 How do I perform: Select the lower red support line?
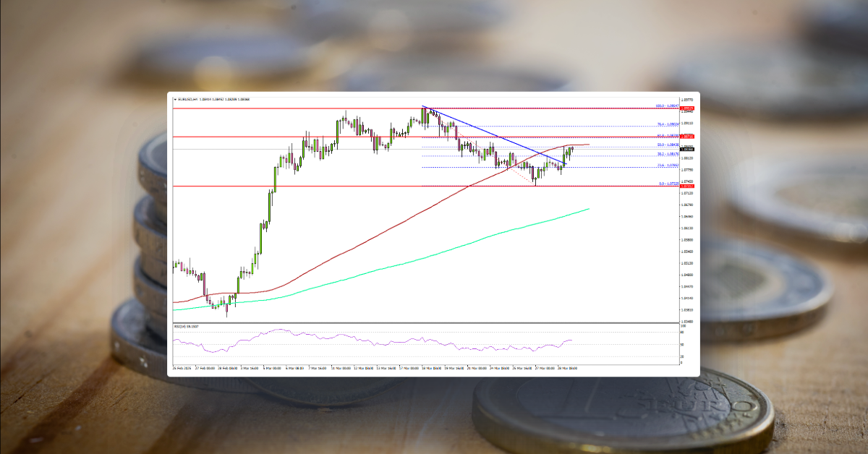[x=289, y=186]
